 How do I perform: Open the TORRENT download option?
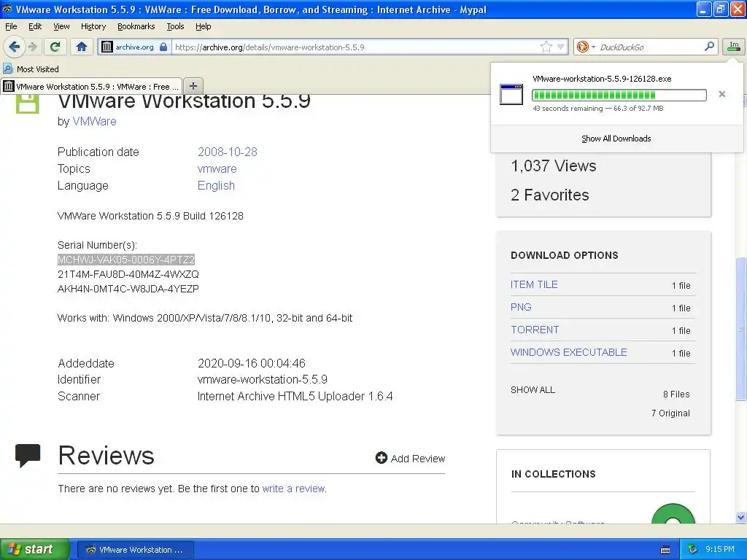[535, 330]
